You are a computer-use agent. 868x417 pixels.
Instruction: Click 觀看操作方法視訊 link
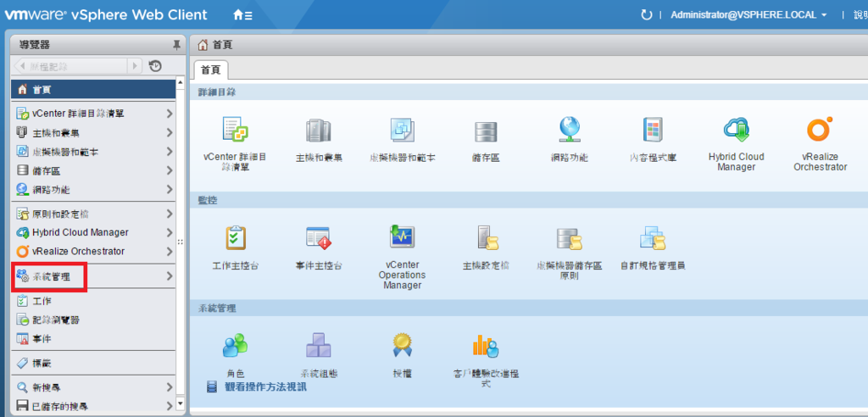264,386
